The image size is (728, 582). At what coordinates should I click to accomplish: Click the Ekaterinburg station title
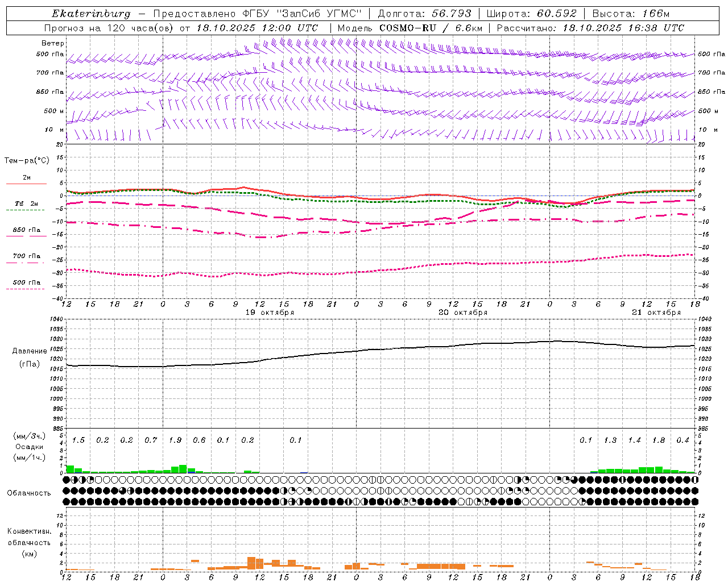[91, 14]
